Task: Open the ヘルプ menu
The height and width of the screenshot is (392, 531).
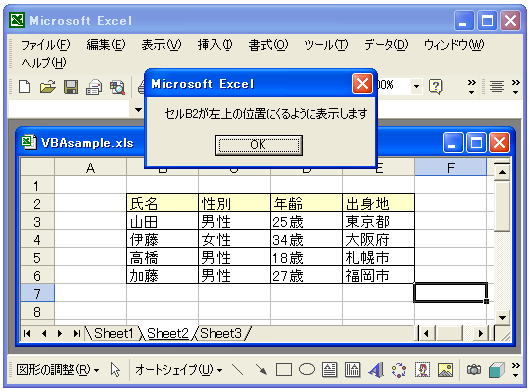Action: (44, 63)
